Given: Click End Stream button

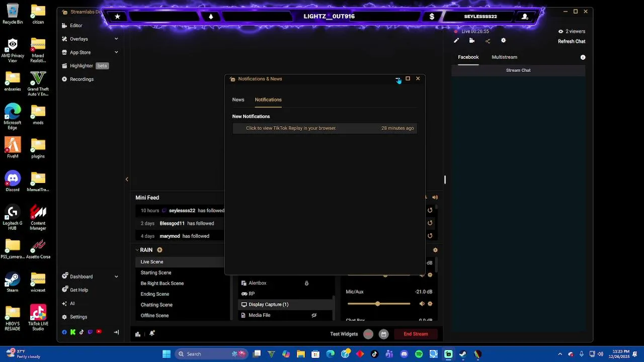Looking at the screenshot, I should coord(416,334).
